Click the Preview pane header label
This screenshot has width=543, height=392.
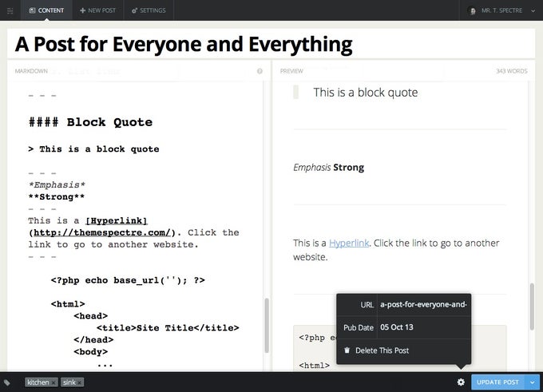291,71
